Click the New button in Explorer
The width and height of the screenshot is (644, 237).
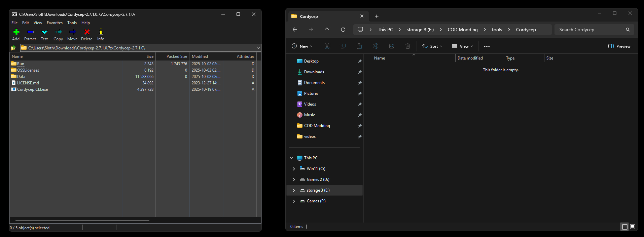click(302, 46)
